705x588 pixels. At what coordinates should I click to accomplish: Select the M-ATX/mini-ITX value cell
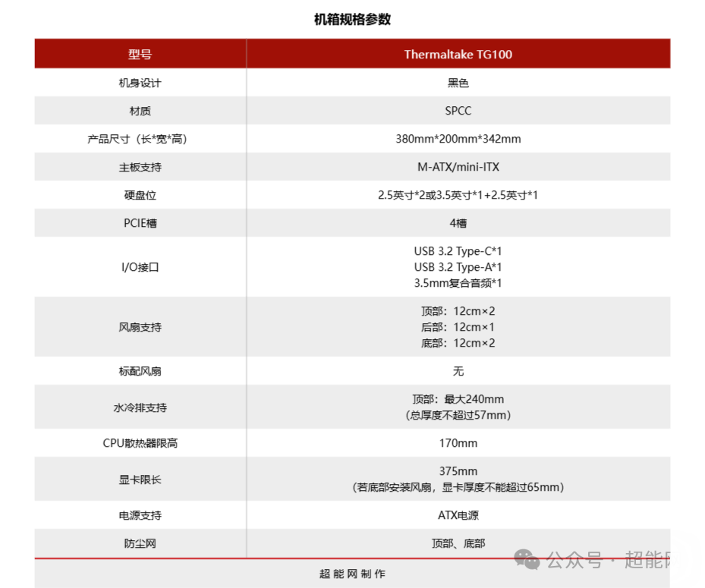457,167
